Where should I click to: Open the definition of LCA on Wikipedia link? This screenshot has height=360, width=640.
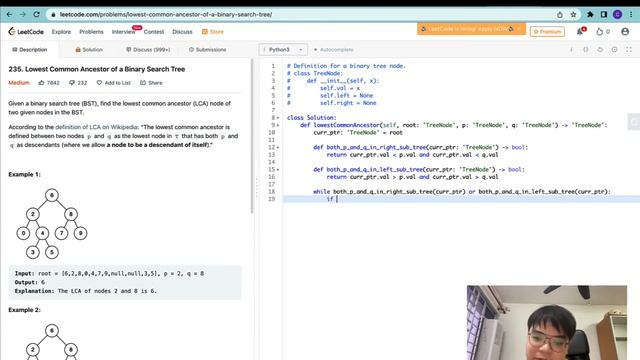[x=97, y=127]
